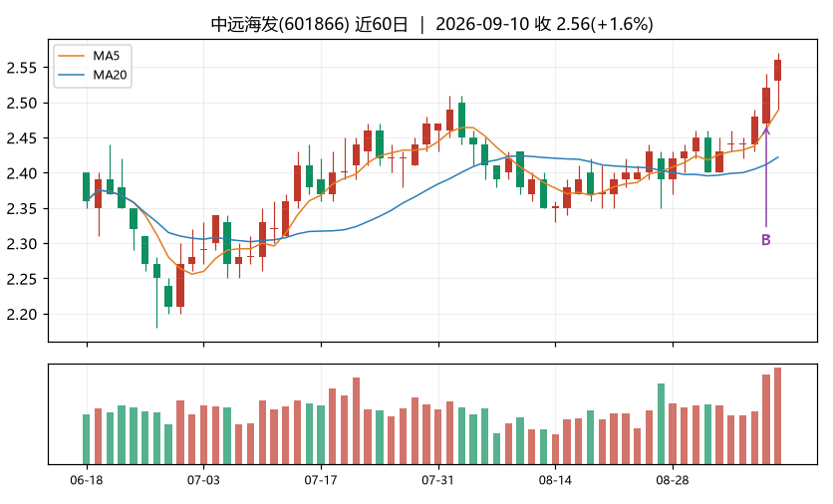Click the tallest red volume bar on the last day
Image resolution: width=833 pixels, height=504 pixels.
778,415
